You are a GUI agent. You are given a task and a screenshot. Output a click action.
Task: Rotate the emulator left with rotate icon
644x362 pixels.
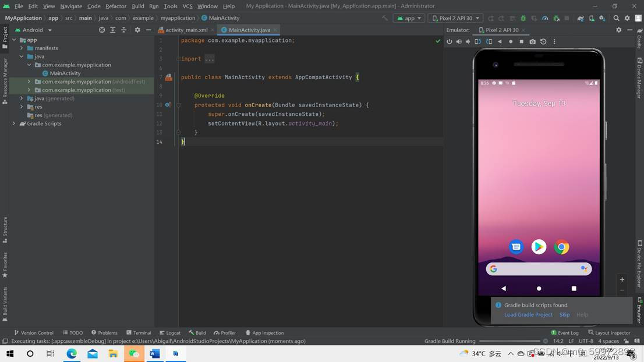[x=476, y=41]
